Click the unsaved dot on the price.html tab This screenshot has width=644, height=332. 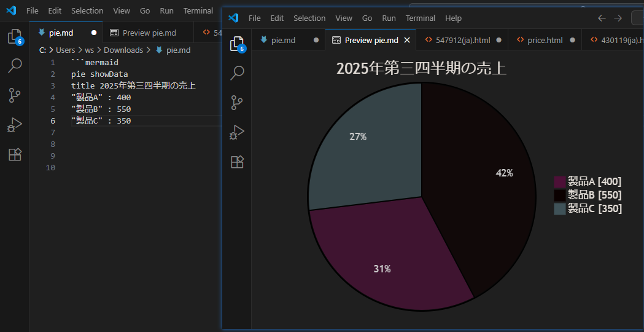[x=573, y=41]
